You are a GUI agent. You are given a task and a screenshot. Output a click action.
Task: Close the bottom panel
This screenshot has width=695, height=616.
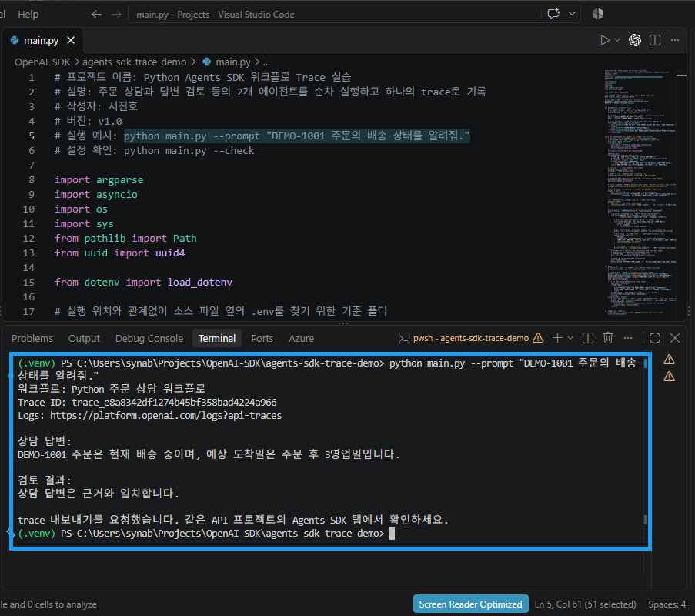pos(675,338)
